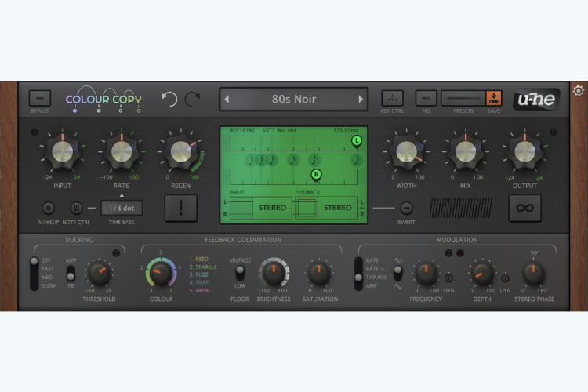
Task: Toggle the Key Ctrl button
Action: 392,98
